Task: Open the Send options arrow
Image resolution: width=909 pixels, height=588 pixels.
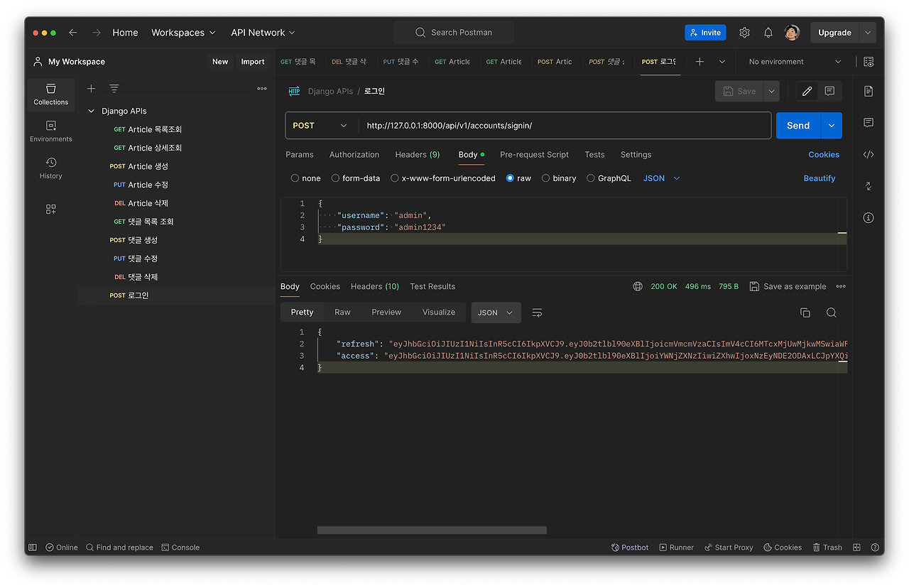Action: tap(832, 126)
